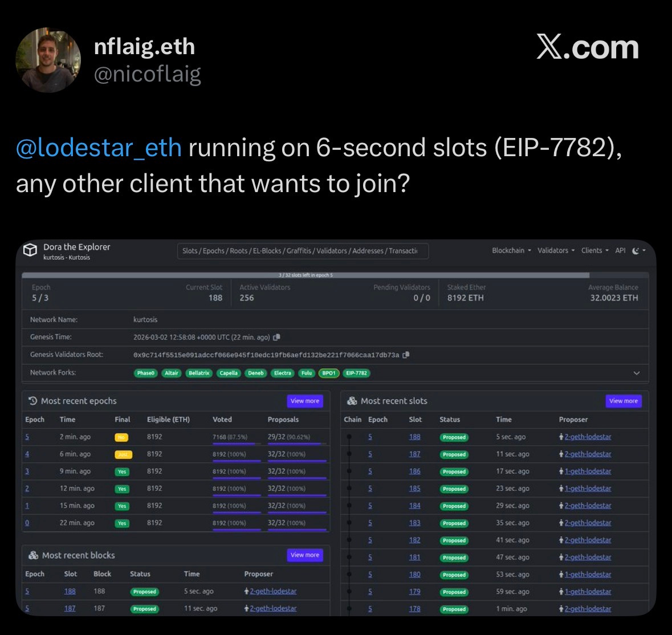This screenshot has width=672, height=635.
Task: Open the API menu item
Action: (x=620, y=251)
